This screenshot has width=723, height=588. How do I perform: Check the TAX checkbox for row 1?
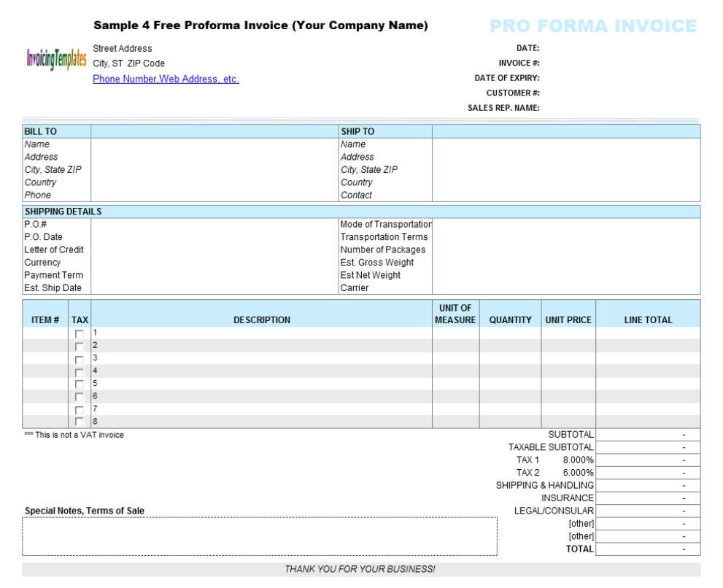click(x=80, y=334)
